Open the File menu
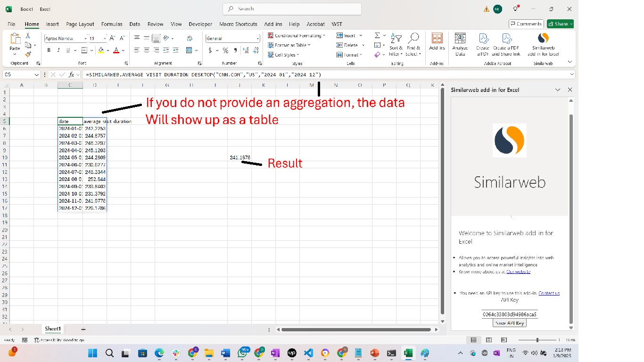 (x=11, y=24)
